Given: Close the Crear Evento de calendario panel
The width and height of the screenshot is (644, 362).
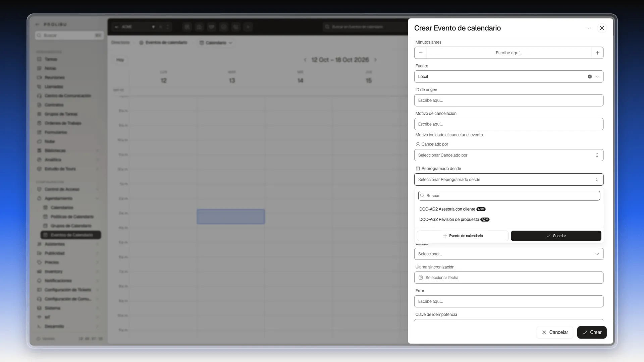Looking at the screenshot, I should coord(602,28).
